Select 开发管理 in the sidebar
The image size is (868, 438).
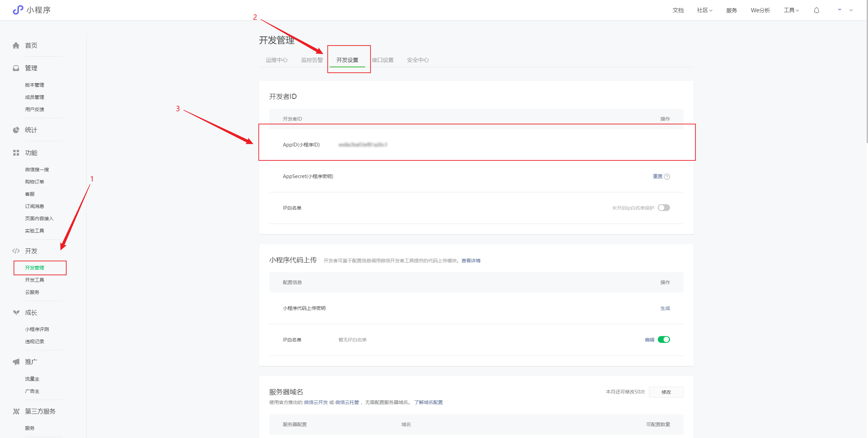click(35, 268)
